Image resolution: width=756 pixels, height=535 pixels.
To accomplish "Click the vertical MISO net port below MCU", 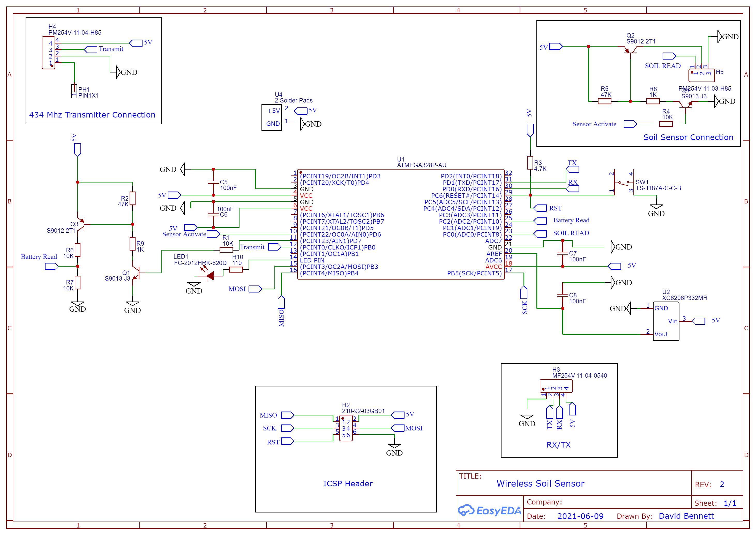I will pyautogui.click(x=281, y=302).
